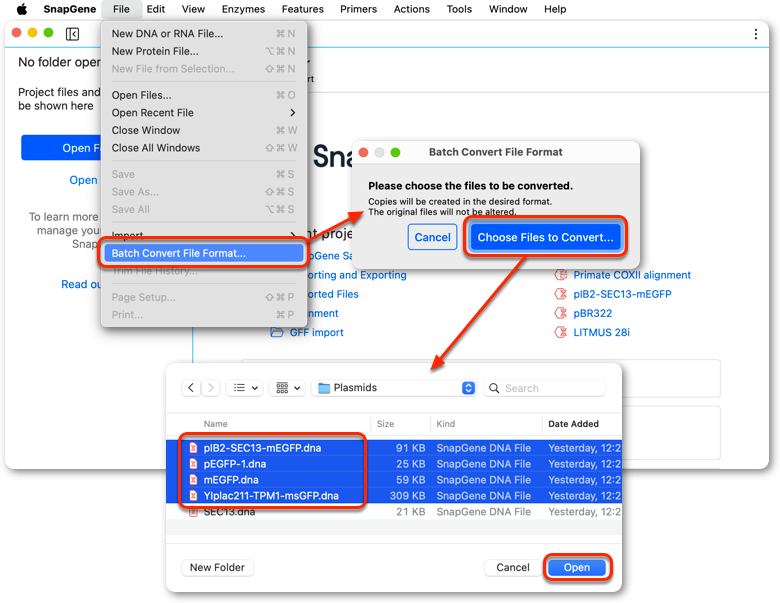Click the pIB2-SEC13-mEGFP recent file icon
The image size is (780, 603).
561,294
